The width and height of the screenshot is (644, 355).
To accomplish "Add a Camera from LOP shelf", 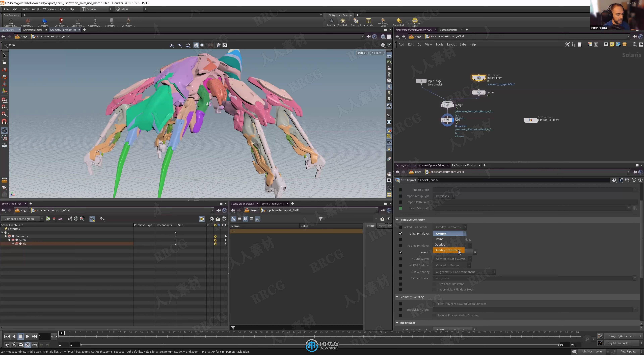I will click(x=331, y=22).
